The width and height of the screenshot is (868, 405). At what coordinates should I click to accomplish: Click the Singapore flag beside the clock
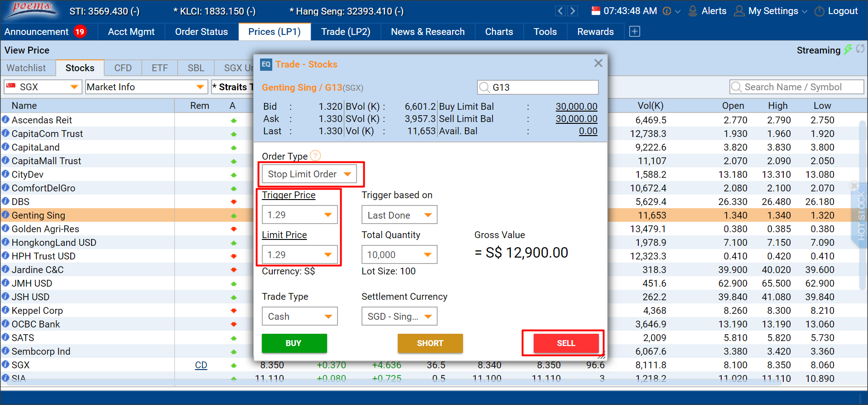(596, 10)
